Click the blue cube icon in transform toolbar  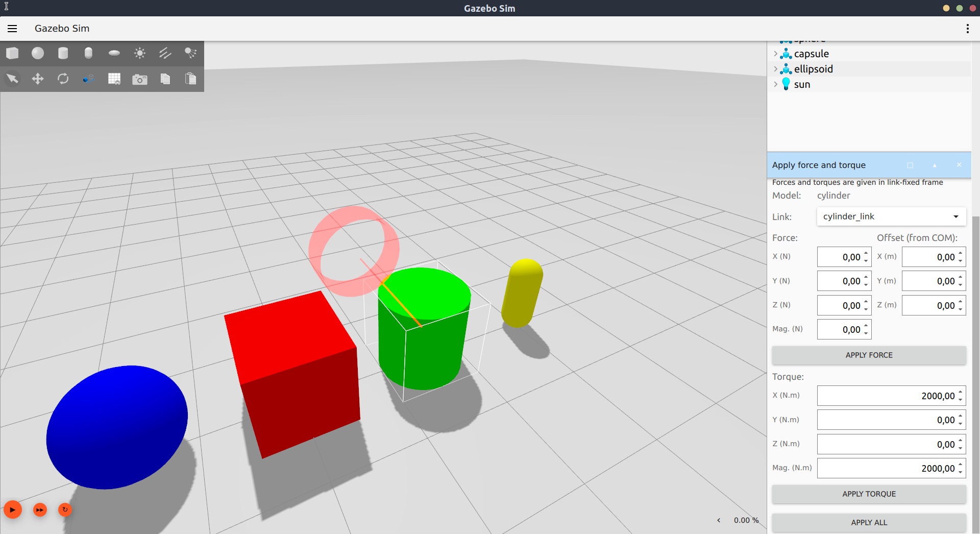tap(89, 79)
